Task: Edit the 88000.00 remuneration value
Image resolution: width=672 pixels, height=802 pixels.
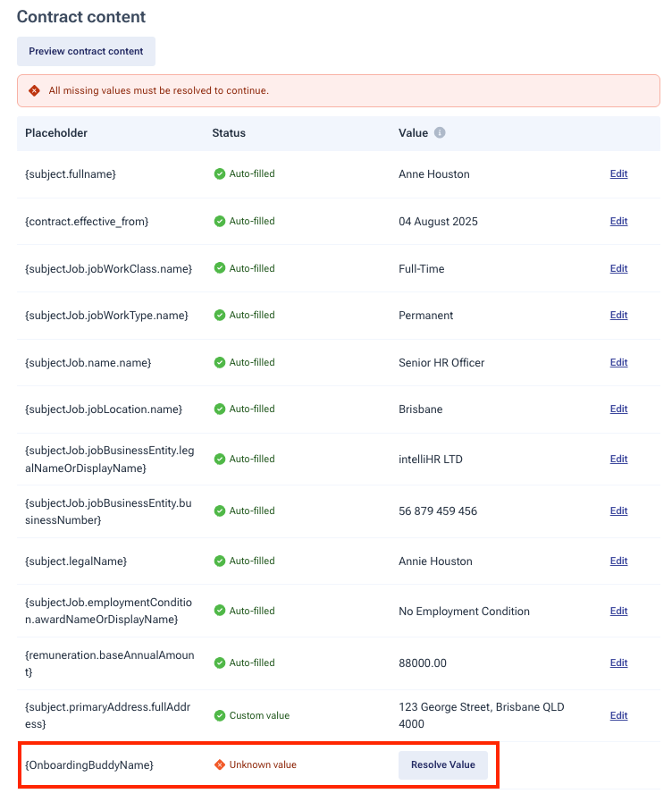Action: [618, 663]
